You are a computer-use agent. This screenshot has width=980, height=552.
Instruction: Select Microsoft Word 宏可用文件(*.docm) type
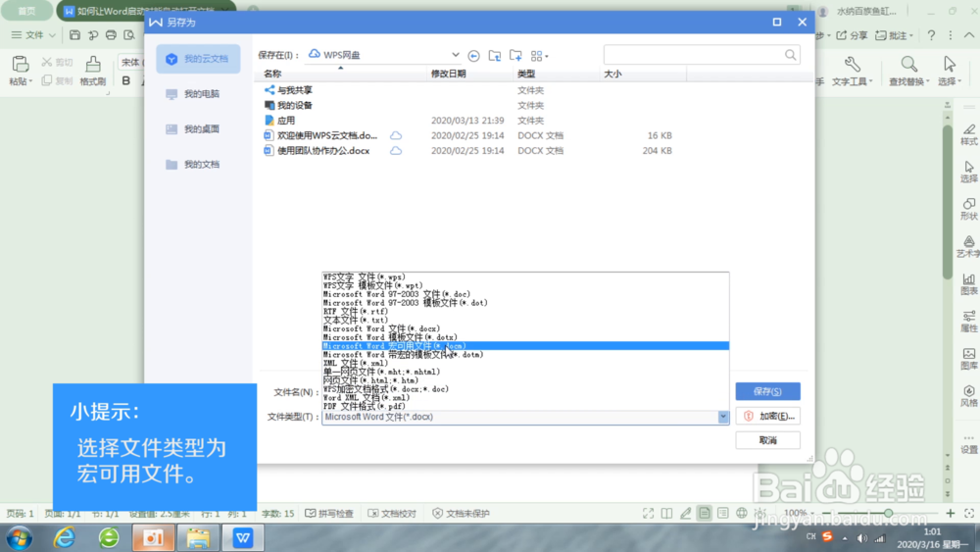point(525,346)
